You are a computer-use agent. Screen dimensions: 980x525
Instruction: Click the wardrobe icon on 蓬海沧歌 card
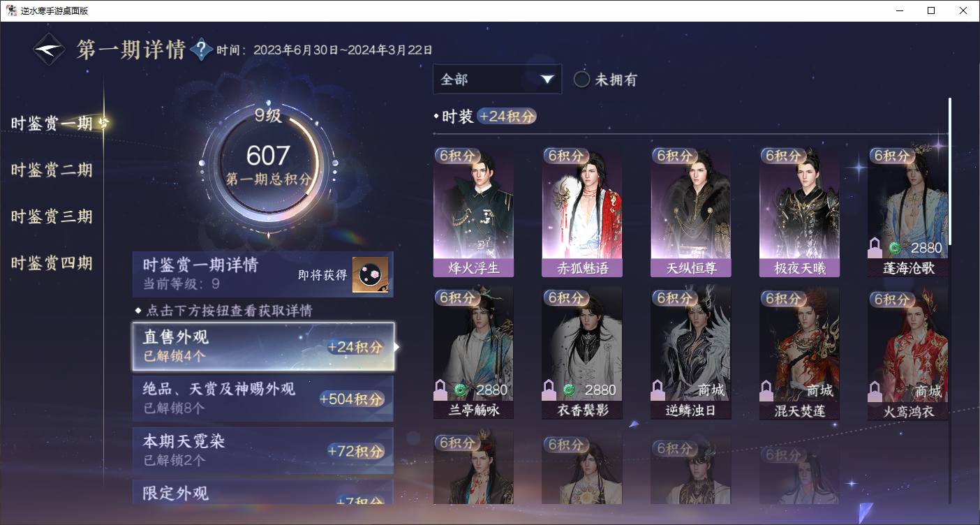875,248
